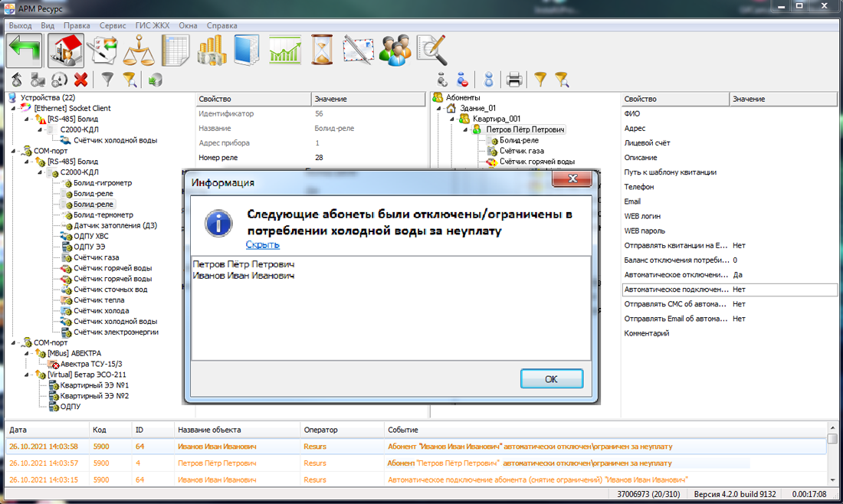Select the Автоматическое подключение property row
The height and width of the screenshot is (504, 843).
click(x=676, y=290)
